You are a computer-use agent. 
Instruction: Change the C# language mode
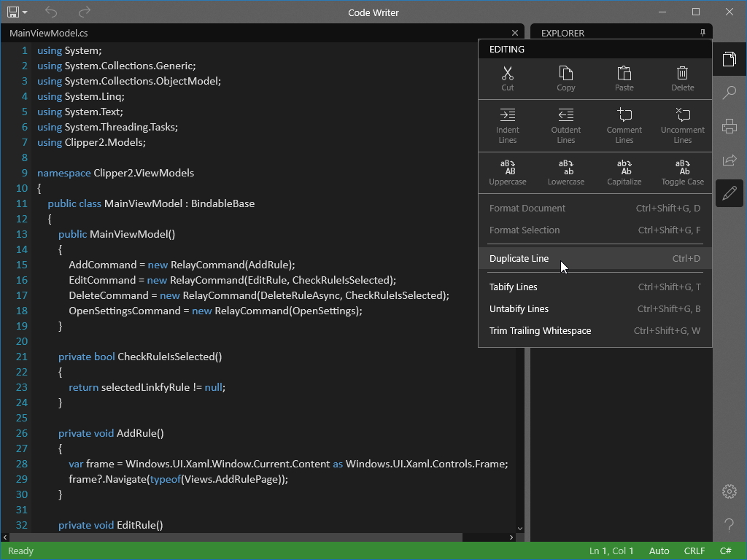(x=726, y=551)
